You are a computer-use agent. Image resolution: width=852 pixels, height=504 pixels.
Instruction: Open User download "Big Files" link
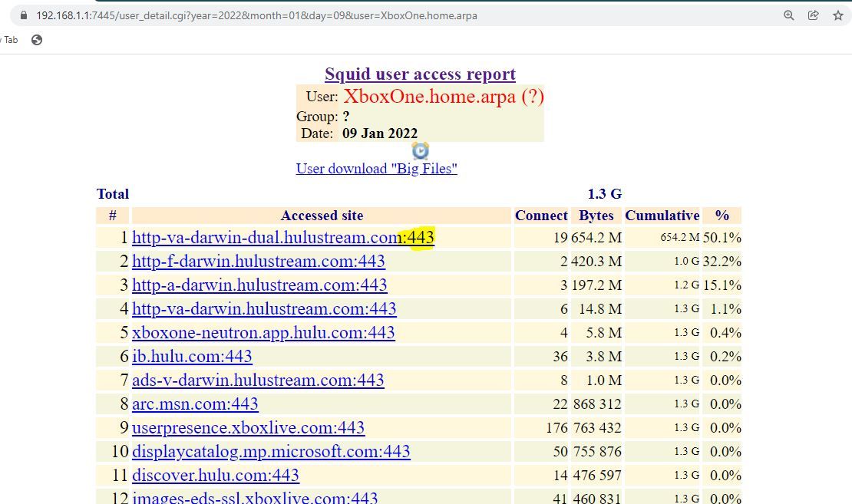[x=377, y=168]
